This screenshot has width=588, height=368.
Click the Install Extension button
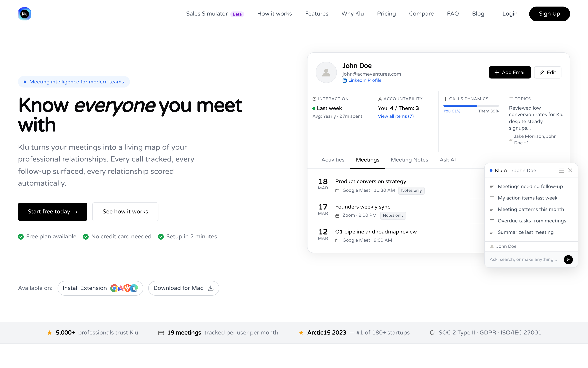tap(100, 288)
